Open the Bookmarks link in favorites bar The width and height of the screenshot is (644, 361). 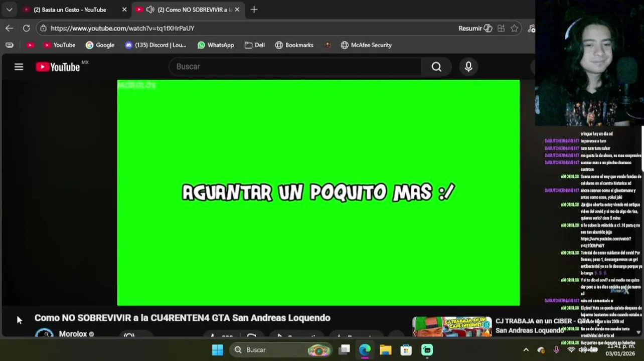pos(294,45)
